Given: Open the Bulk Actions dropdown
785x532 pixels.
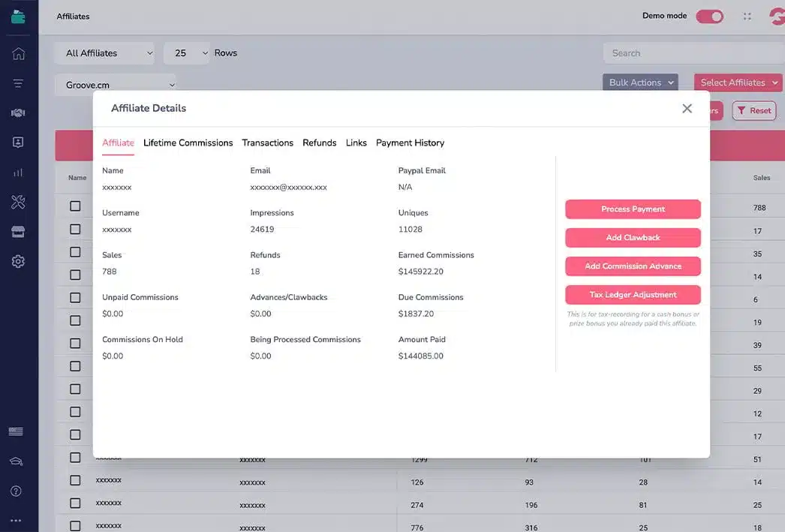Looking at the screenshot, I should click(640, 83).
